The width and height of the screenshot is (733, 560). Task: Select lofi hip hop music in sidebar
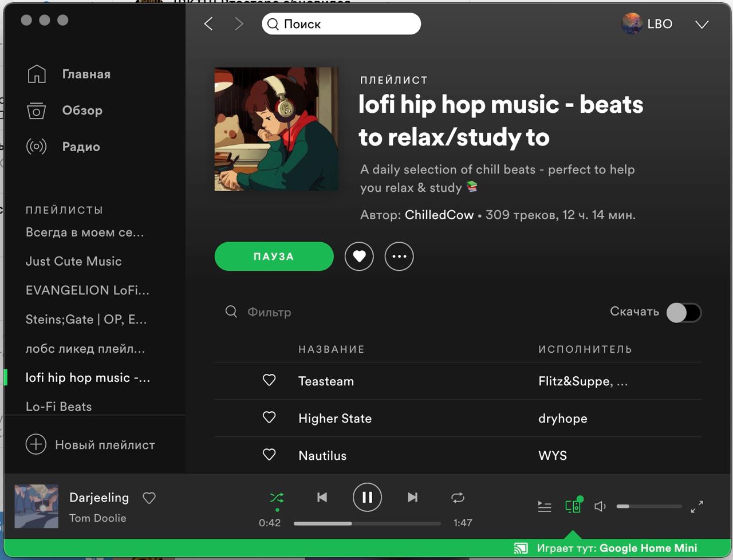click(88, 378)
